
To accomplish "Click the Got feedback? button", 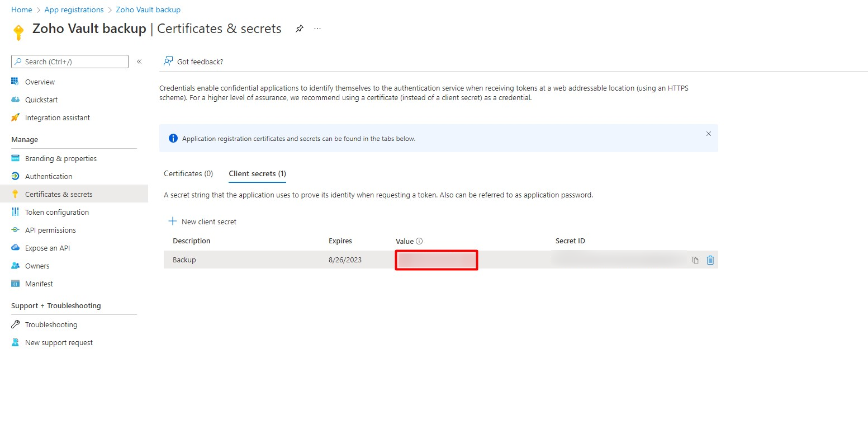I will [x=193, y=62].
